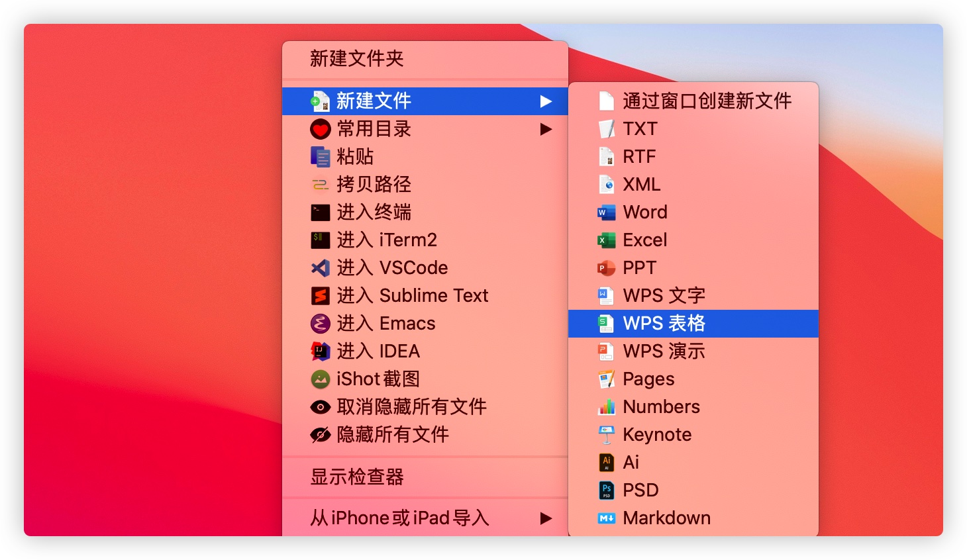Viewport: 967px width, 560px height.
Task: Select the PPT file icon
Action: (606, 267)
